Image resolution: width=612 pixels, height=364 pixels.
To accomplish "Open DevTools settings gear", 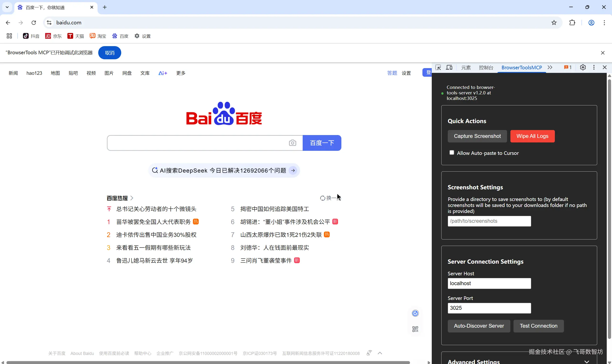I will pos(583,67).
